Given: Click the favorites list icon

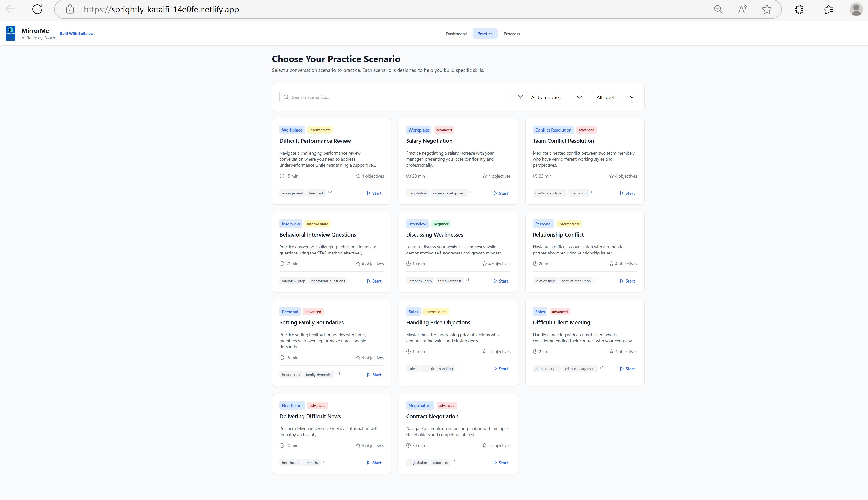Looking at the screenshot, I should pos(829,9).
